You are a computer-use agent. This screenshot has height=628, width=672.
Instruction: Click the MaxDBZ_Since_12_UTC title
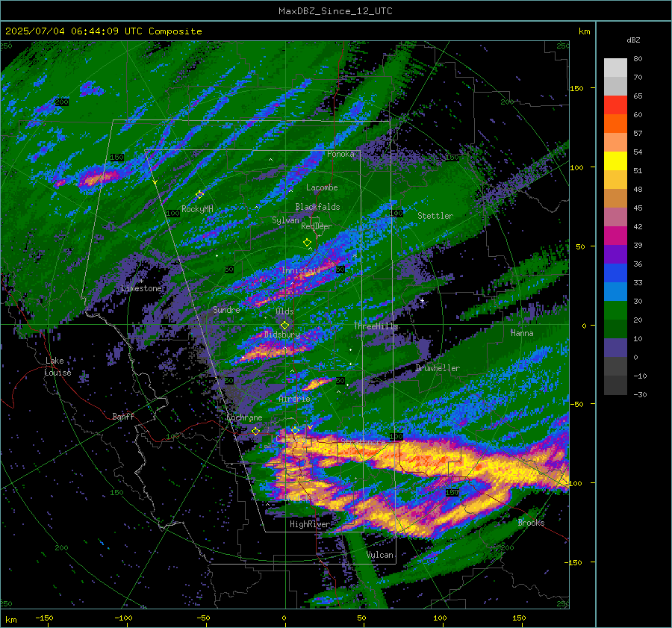click(x=335, y=11)
